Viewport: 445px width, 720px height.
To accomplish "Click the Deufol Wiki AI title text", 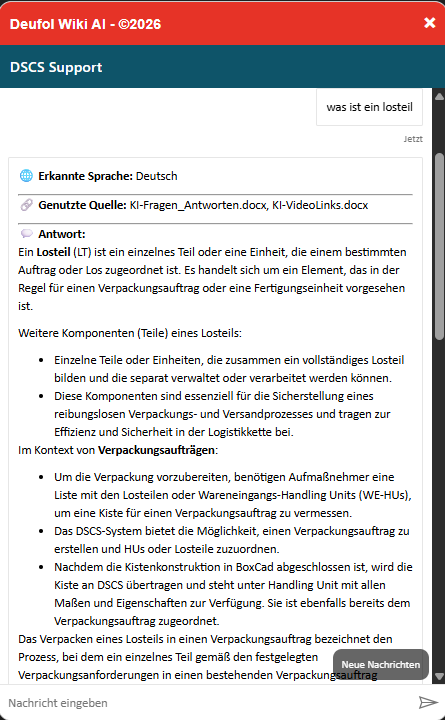I will (x=85, y=24).
